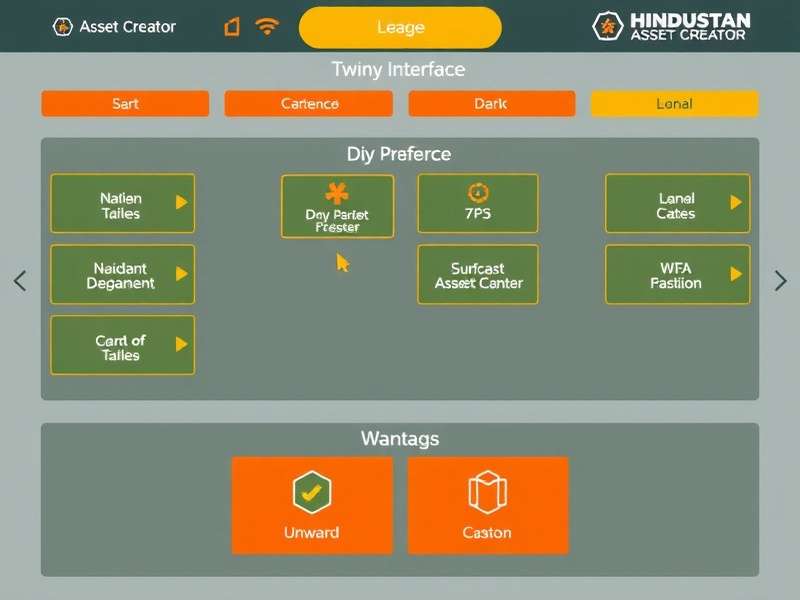Image resolution: width=800 pixels, height=600 pixels.
Task: Expand Lanal Cates using its arrow
Action: click(736, 204)
